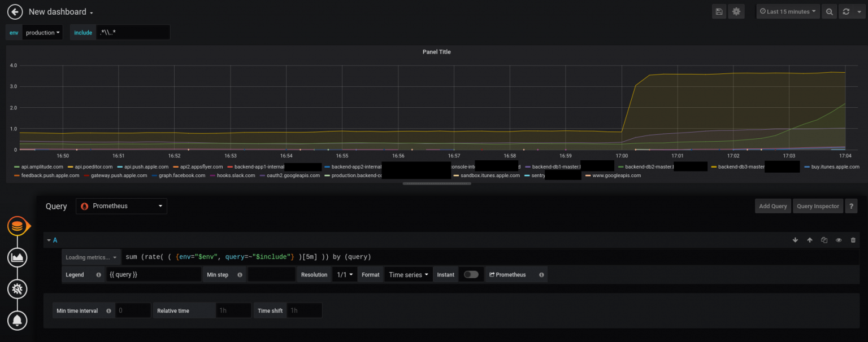
Task: Open the Prometheus data source selector
Action: [121, 206]
